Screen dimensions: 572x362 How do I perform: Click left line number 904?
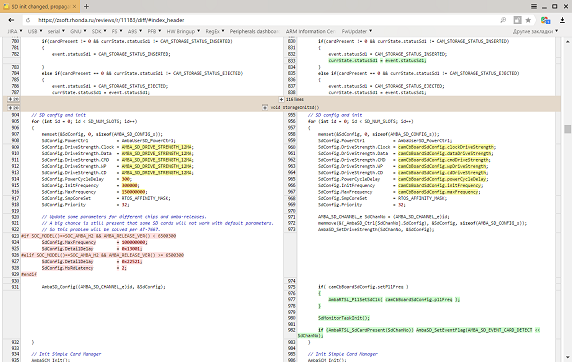tap(15, 115)
